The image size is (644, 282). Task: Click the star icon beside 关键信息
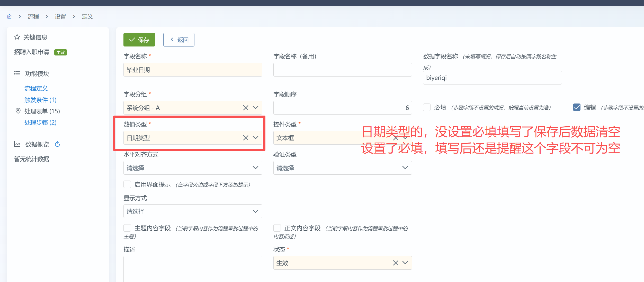17,37
